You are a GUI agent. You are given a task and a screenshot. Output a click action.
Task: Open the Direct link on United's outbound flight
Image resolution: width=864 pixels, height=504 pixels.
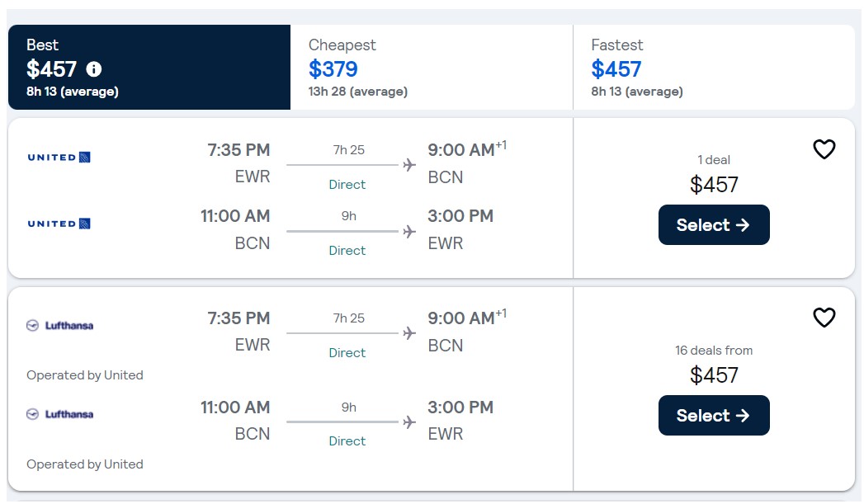click(347, 185)
